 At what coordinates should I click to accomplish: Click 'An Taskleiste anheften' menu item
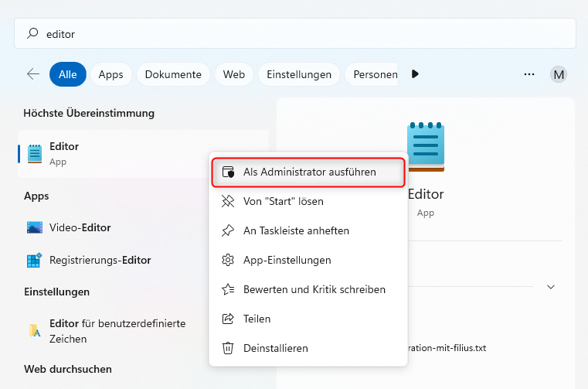(x=296, y=230)
